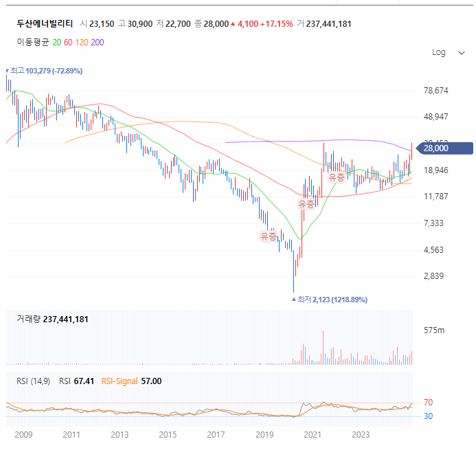
Task: Click the 78,674 price axis label
Action: pos(435,91)
